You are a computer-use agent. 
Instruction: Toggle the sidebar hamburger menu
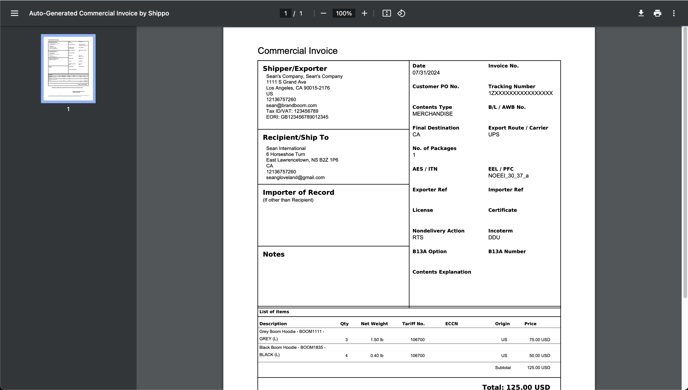[14, 13]
